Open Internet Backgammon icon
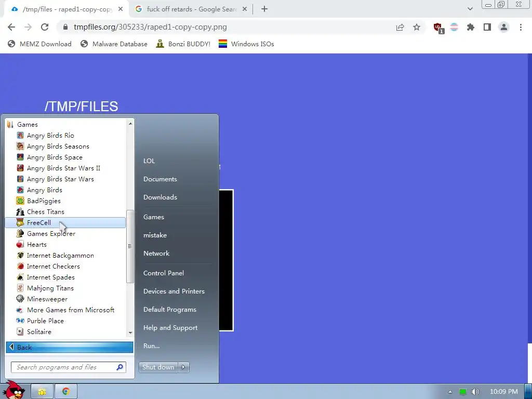The width and height of the screenshot is (532, 399). coord(20,256)
